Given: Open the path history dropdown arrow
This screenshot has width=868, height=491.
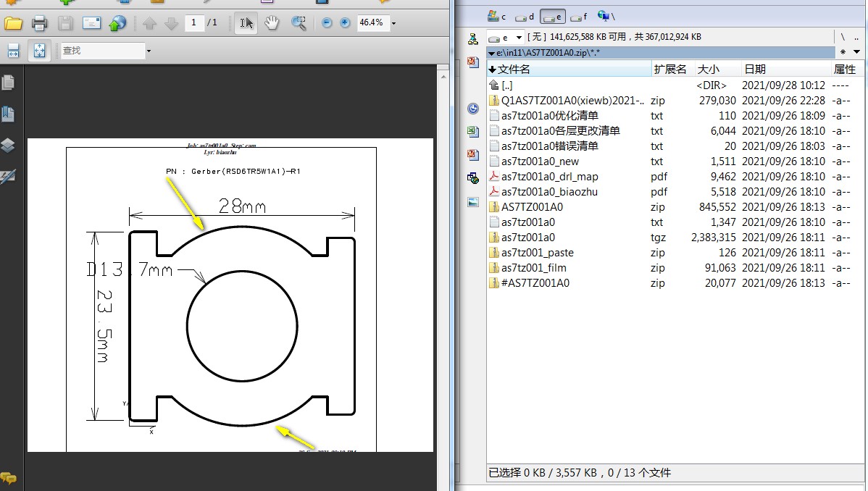Looking at the screenshot, I should (856, 52).
